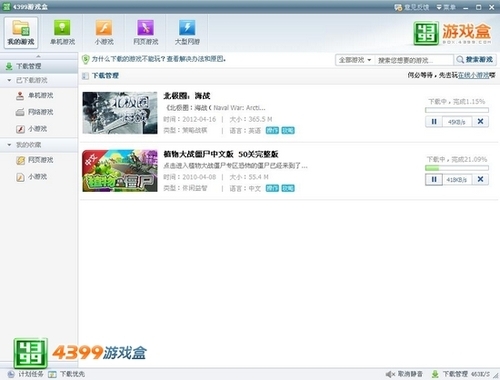Click the 时间：2010-04-08 text
The image size is (500, 380).
[x=190, y=177]
